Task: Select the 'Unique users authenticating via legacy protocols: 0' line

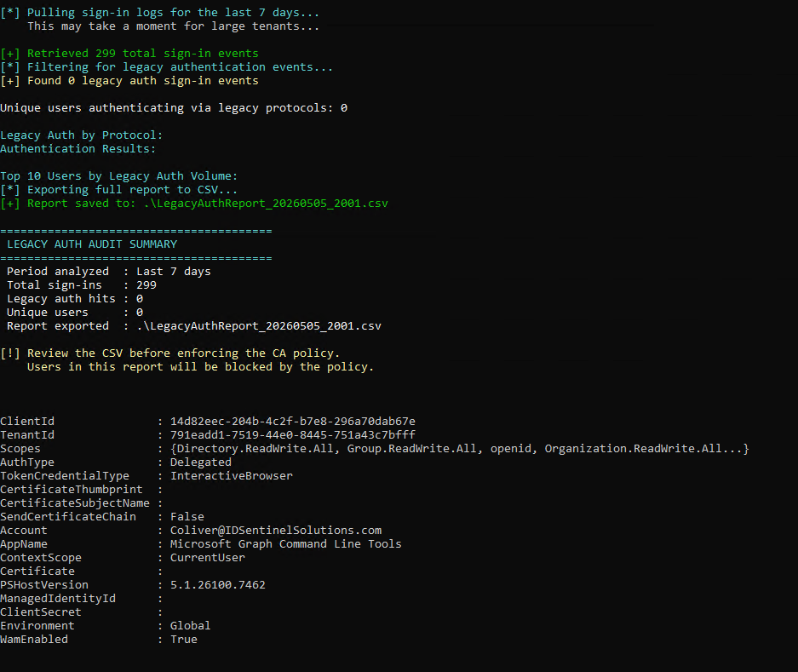Action: click(174, 108)
